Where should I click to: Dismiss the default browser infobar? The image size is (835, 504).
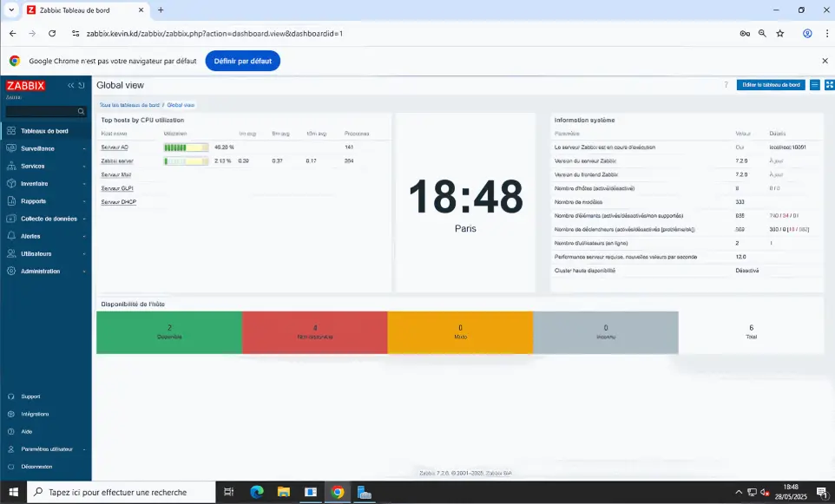pos(825,62)
